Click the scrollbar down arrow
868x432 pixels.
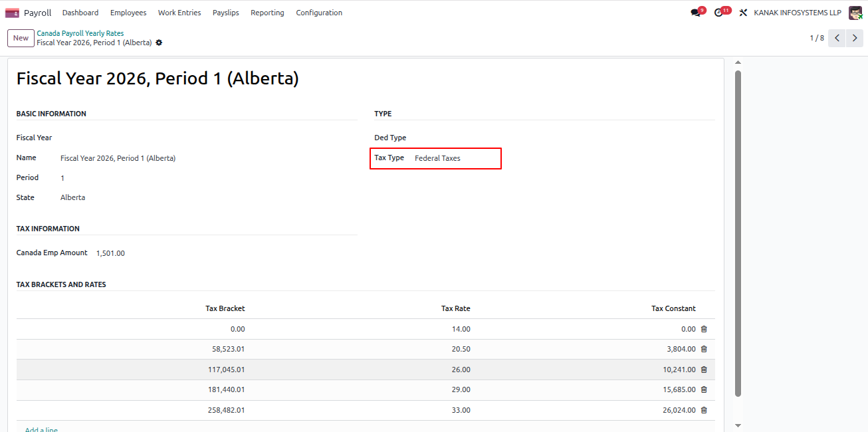(x=738, y=425)
